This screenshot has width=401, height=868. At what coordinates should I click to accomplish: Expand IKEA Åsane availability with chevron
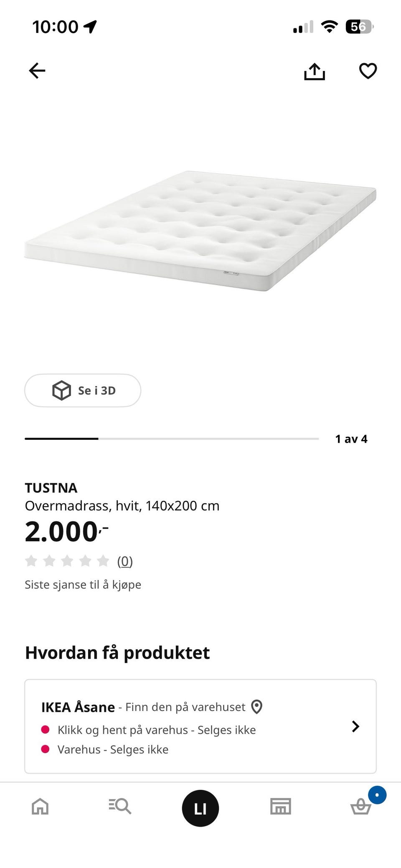click(355, 726)
